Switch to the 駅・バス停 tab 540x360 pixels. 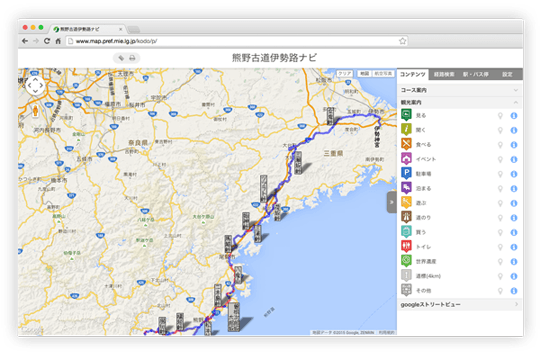point(476,74)
